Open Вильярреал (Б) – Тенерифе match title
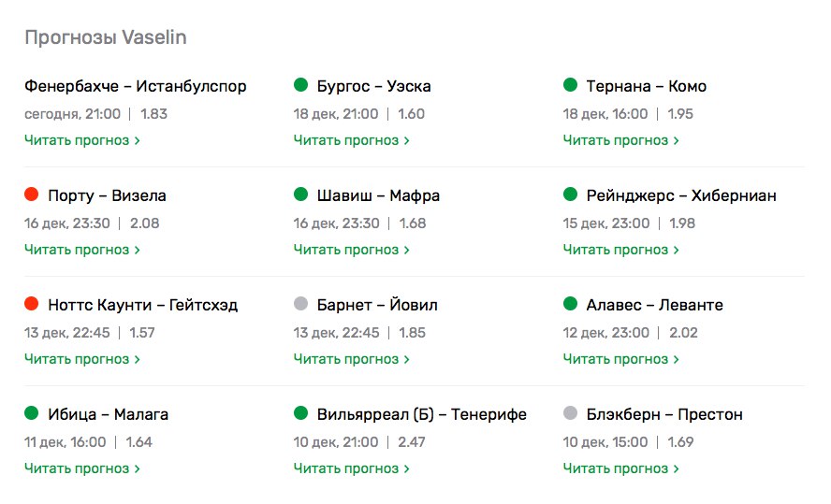This screenshot has width=831, height=504. point(421,414)
